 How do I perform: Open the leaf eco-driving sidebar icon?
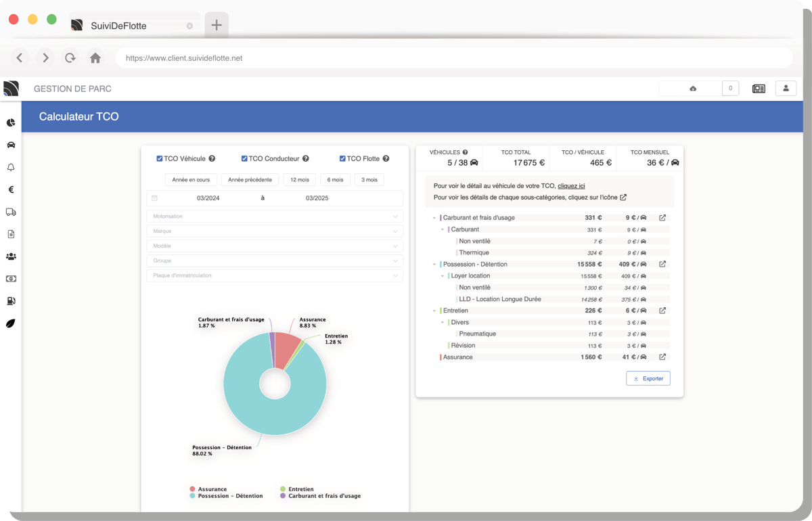[11, 323]
